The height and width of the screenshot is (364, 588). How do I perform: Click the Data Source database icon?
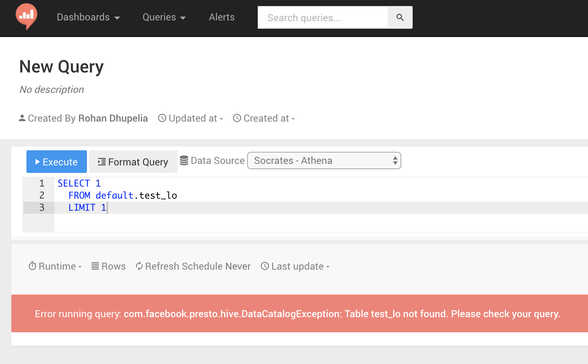[x=184, y=160]
